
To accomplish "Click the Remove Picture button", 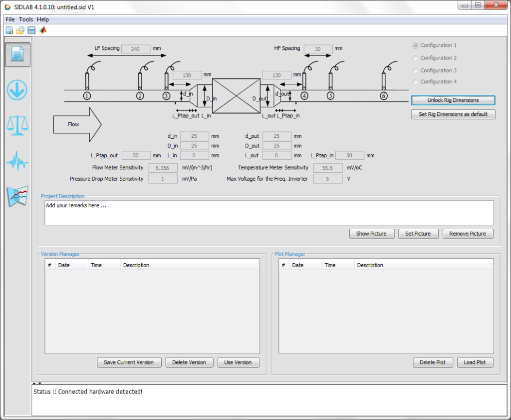I will click(468, 234).
